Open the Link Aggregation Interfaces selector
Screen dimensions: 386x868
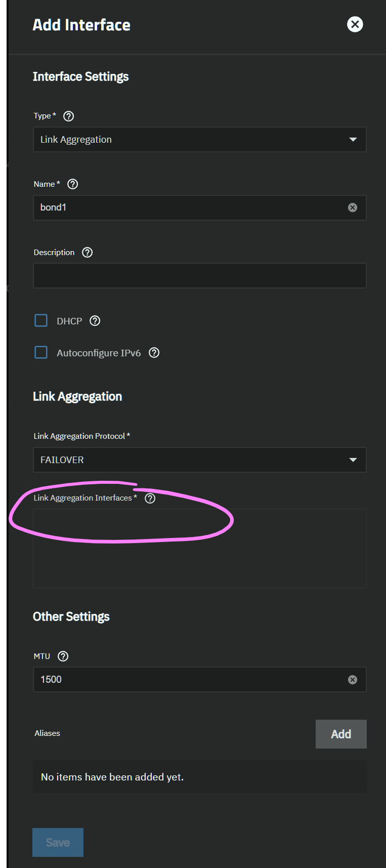[x=200, y=549]
